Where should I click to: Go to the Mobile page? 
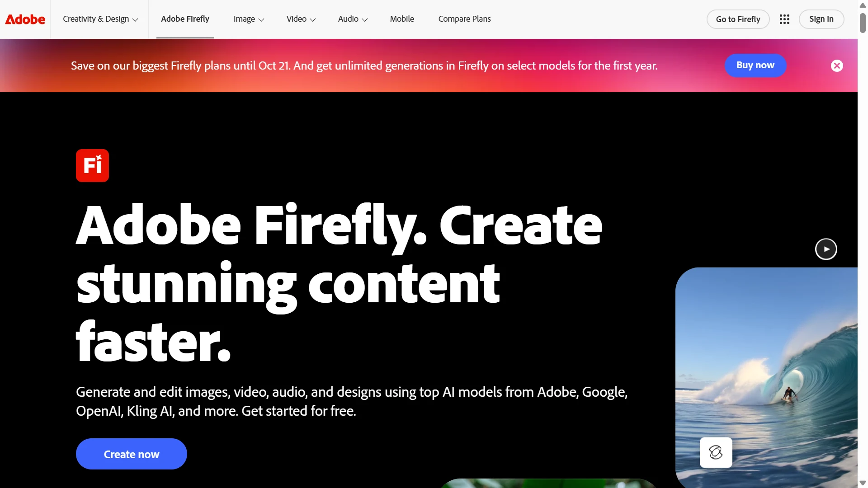(402, 19)
